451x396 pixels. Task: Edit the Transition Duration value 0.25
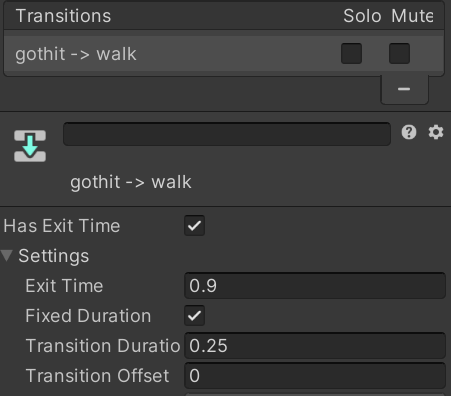click(315, 346)
